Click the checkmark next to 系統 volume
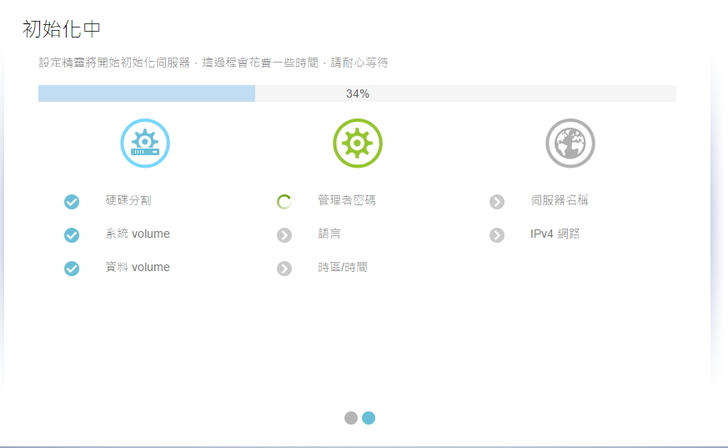The width and height of the screenshot is (728, 448). point(72,235)
